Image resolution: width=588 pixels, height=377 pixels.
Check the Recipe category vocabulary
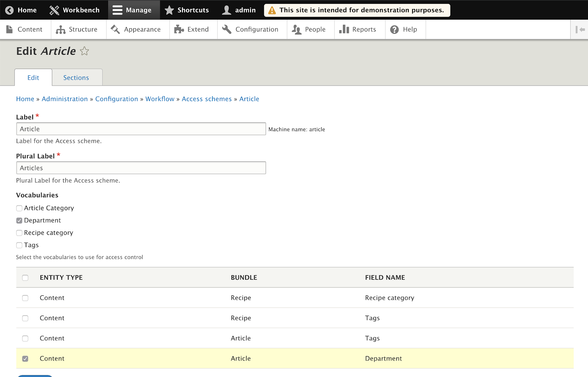click(x=19, y=233)
